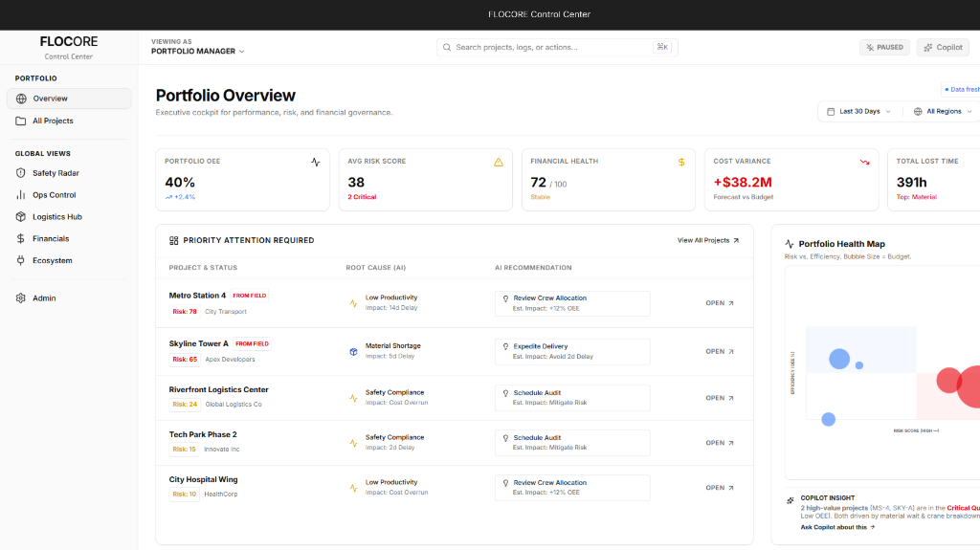This screenshot has height=550, width=980.
Task: Open the Tech Park Phase 2 project
Action: (720, 443)
